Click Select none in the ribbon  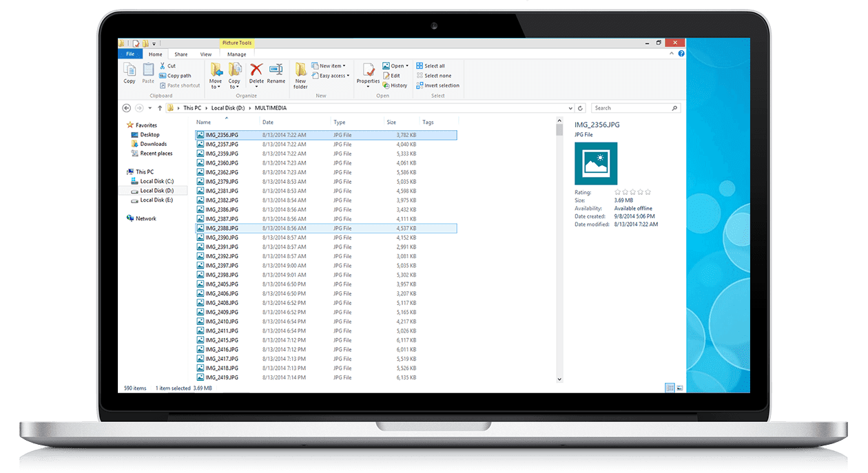coord(433,76)
